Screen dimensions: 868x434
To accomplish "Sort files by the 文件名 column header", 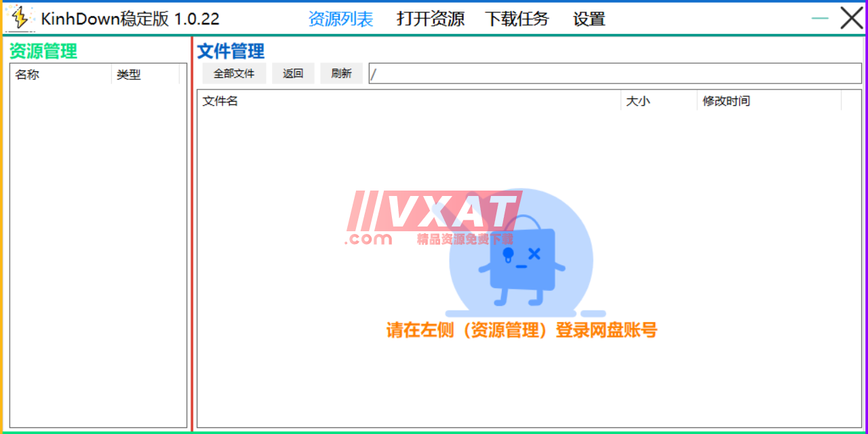I will pyautogui.click(x=220, y=100).
